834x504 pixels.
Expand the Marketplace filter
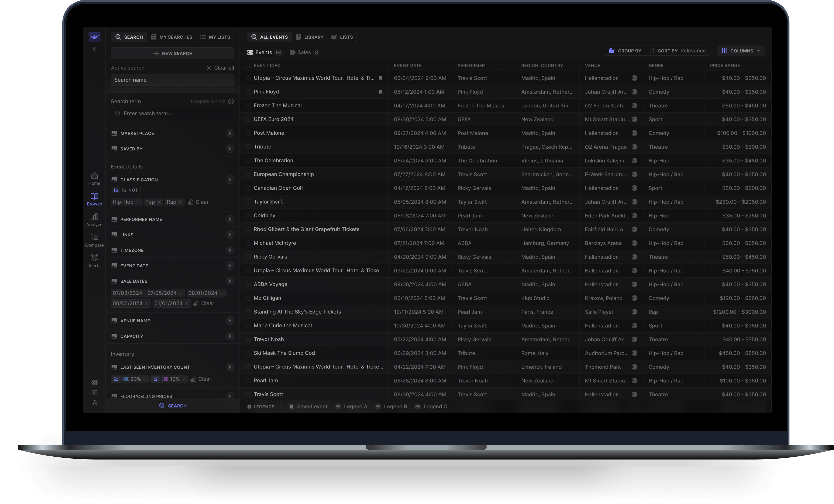coord(230,133)
